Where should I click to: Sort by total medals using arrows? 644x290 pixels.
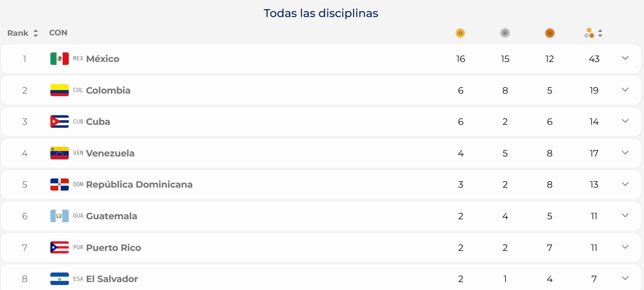pos(600,33)
